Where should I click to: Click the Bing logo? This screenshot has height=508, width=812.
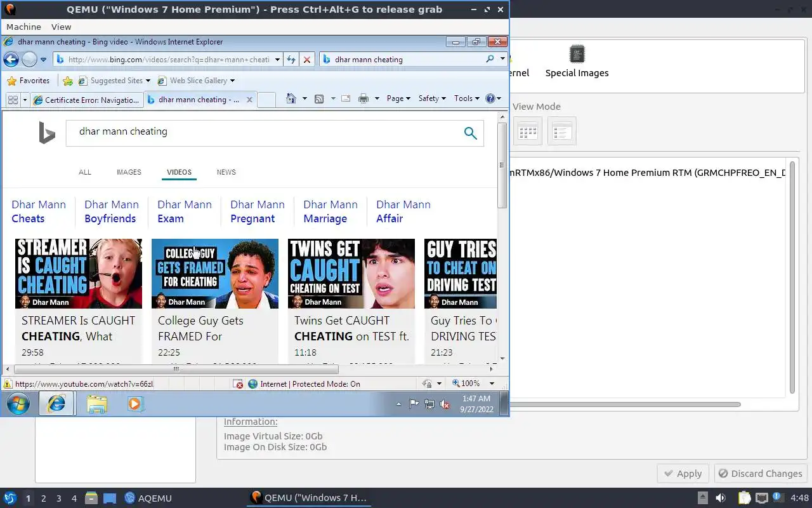pos(47,133)
